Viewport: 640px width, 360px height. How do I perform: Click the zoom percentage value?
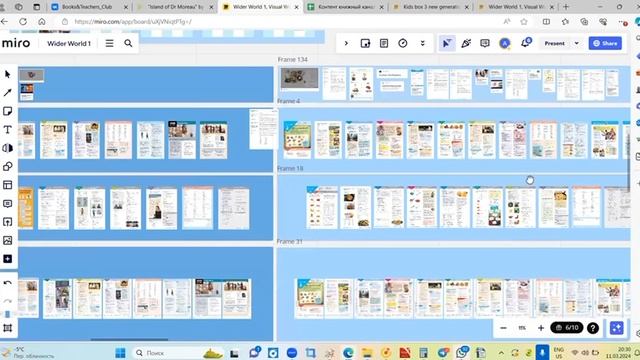click(522, 328)
